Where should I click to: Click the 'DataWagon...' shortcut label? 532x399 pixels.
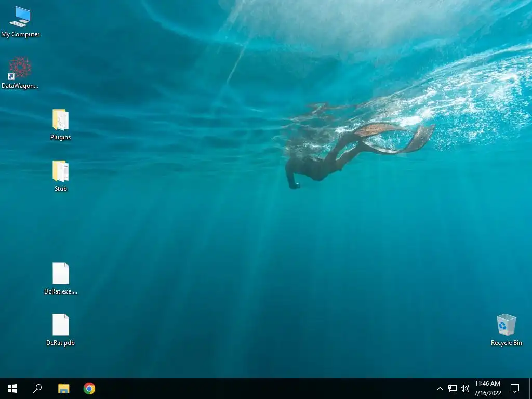pos(20,86)
